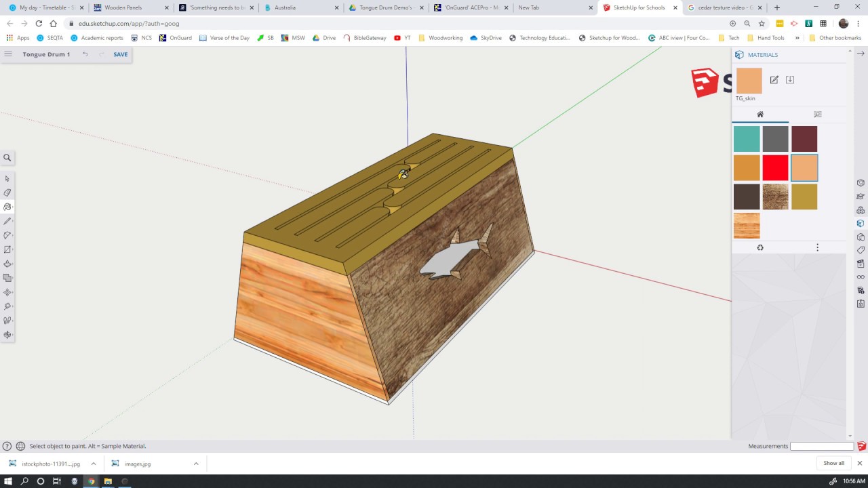The image size is (868, 488).
Task: Click the Tongue Drum 1 file name
Action: click(x=46, y=54)
